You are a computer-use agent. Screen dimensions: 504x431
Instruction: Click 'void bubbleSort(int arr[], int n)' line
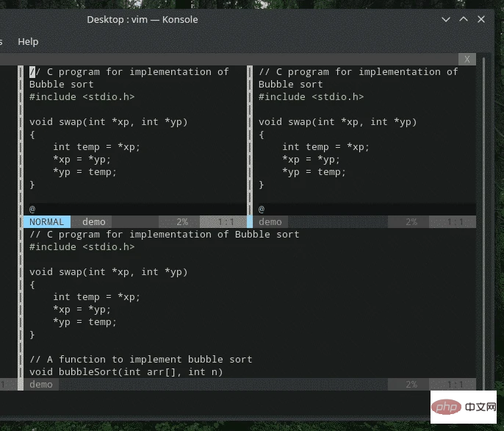click(x=126, y=371)
